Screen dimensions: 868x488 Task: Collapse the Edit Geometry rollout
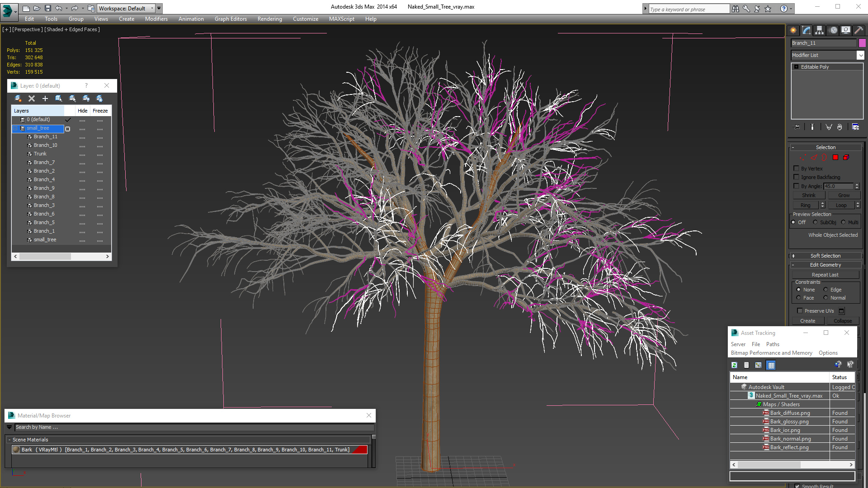pos(793,265)
